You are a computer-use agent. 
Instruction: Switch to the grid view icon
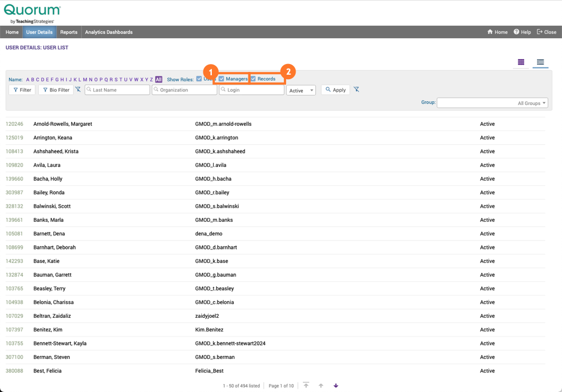(521, 62)
